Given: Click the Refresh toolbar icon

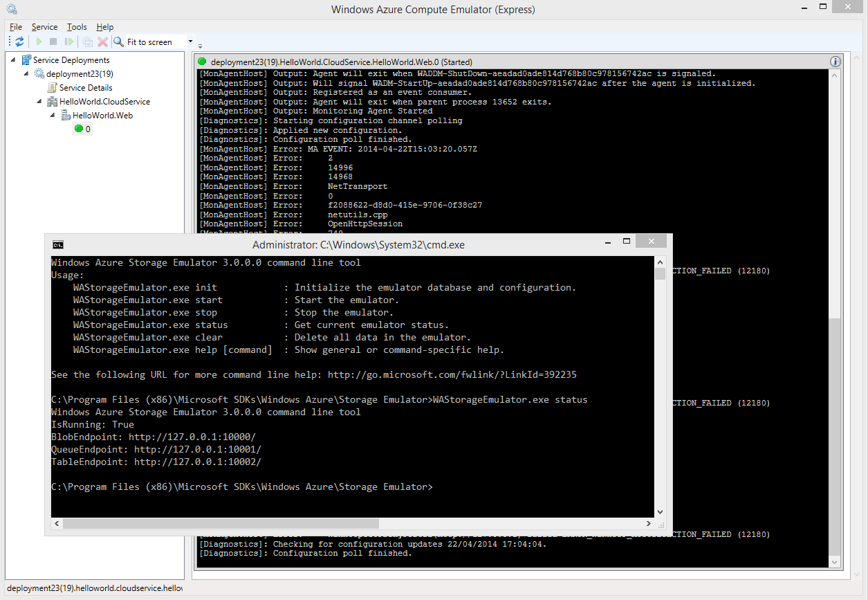Looking at the screenshot, I should click(x=19, y=42).
